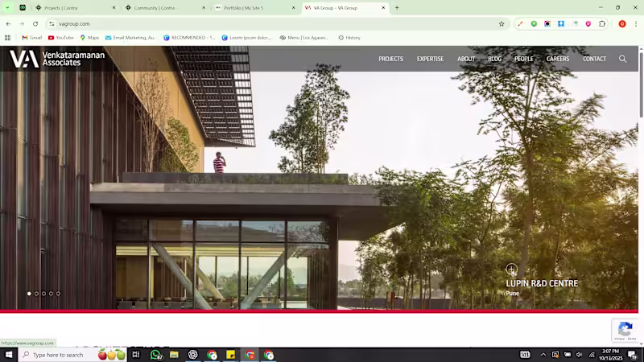Click the page vertical scrollbar thumb
This screenshot has width=644, height=362.
[641, 84]
